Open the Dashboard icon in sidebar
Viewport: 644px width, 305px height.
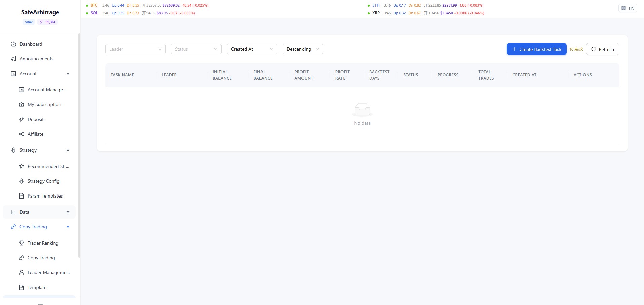[x=13, y=44]
